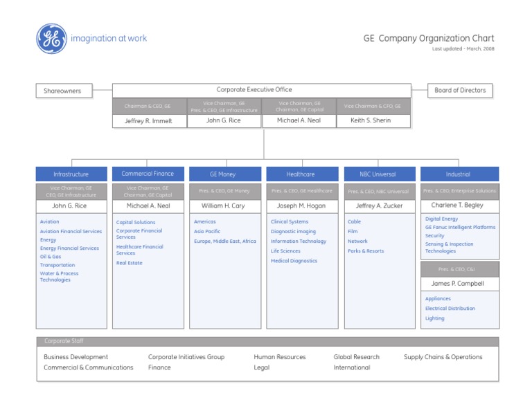Click the Americas link under GE Money
Image resolution: width=532 pixels, height=411 pixels.
pos(205,221)
